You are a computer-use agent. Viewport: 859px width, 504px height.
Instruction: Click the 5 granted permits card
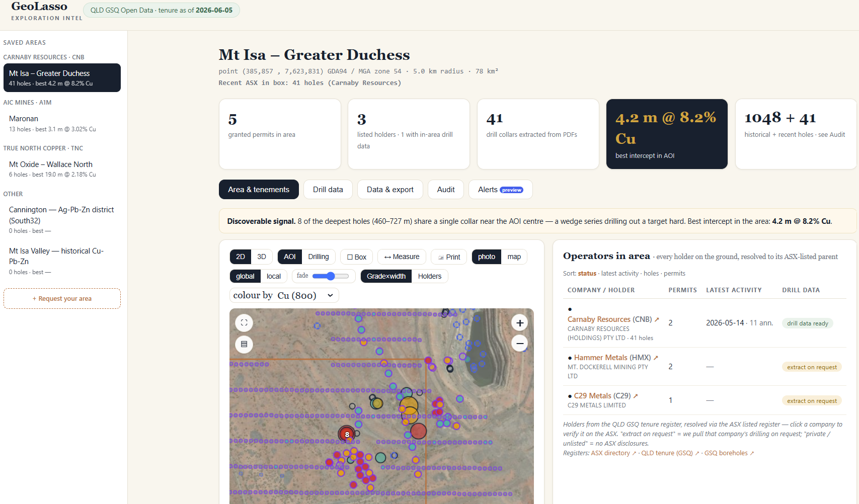(280, 134)
